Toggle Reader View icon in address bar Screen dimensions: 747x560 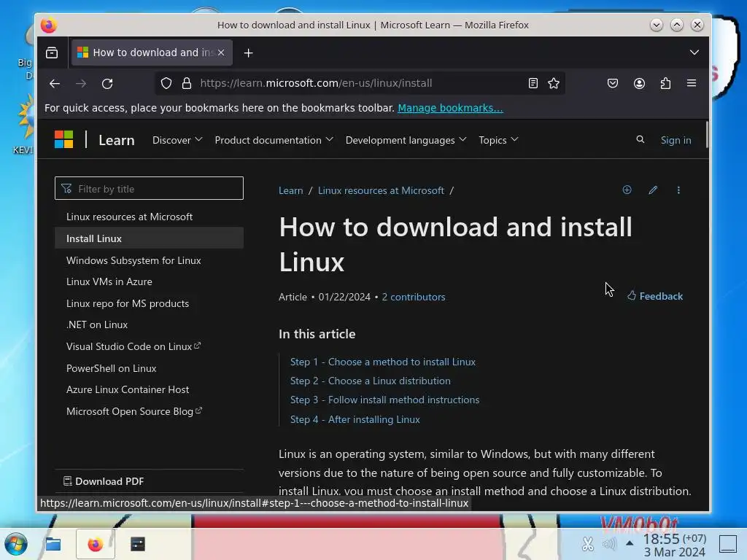[533, 83]
